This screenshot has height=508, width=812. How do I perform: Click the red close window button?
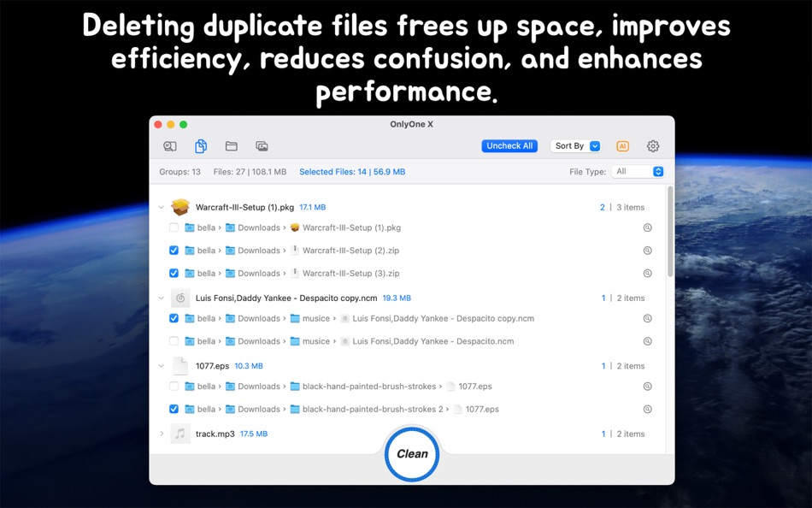tap(158, 124)
